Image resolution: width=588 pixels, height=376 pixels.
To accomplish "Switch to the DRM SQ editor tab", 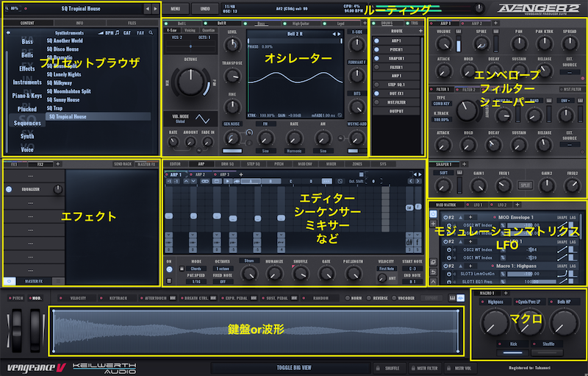I will [228, 164].
